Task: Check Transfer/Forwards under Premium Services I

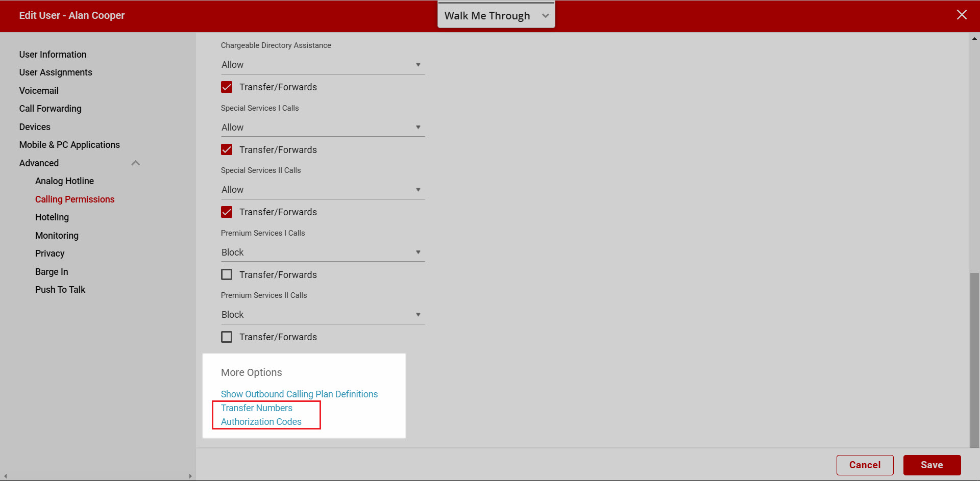Action: tap(227, 274)
